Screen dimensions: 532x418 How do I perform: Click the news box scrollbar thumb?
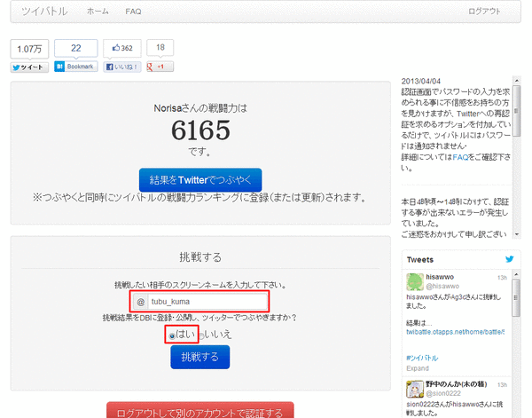point(517,111)
